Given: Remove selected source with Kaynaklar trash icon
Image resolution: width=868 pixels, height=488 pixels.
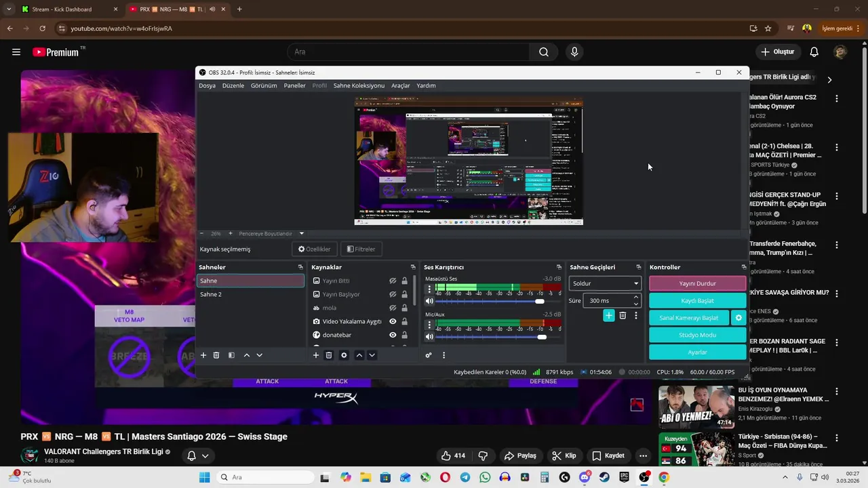Looking at the screenshot, I should click(329, 355).
